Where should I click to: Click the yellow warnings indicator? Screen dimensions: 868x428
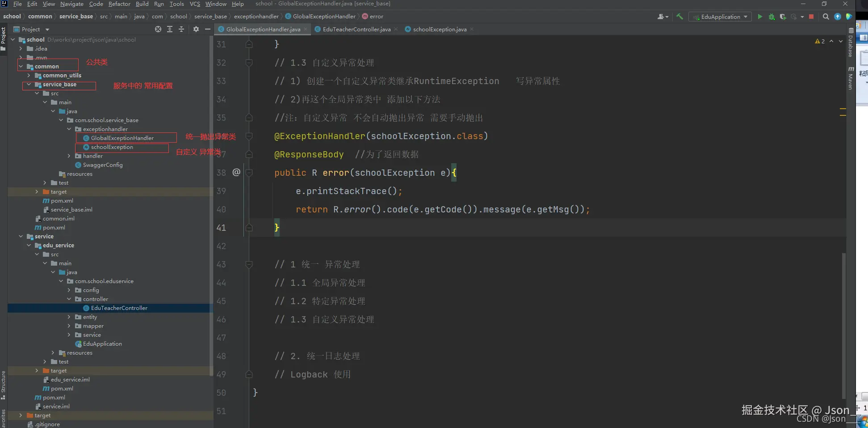coord(820,41)
